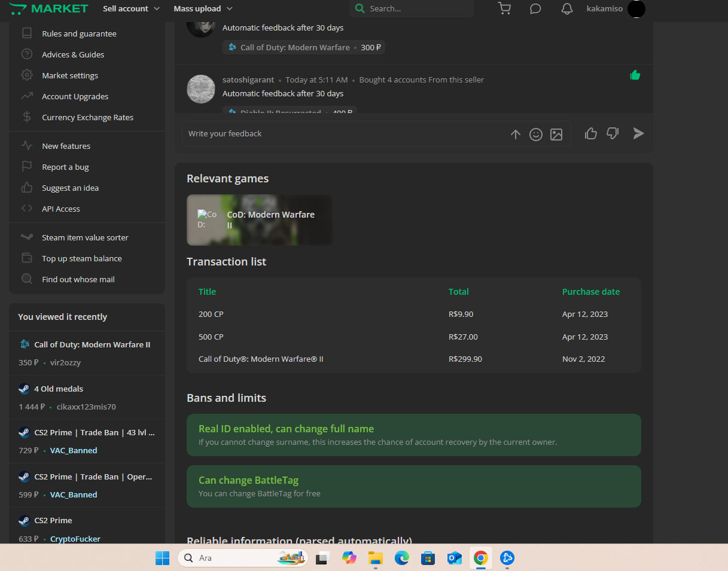Screen dimensions: 728x571
Task: Open the shopping cart icon
Action: click(504, 8)
